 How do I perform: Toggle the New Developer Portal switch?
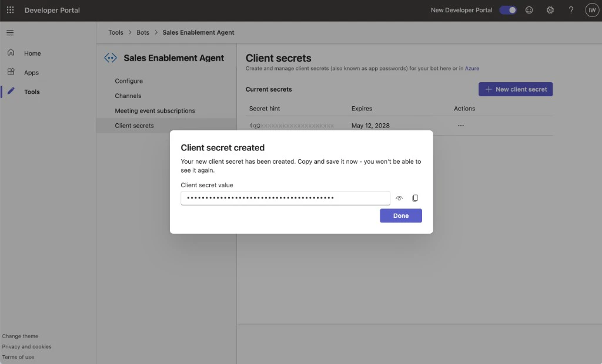[508, 10]
